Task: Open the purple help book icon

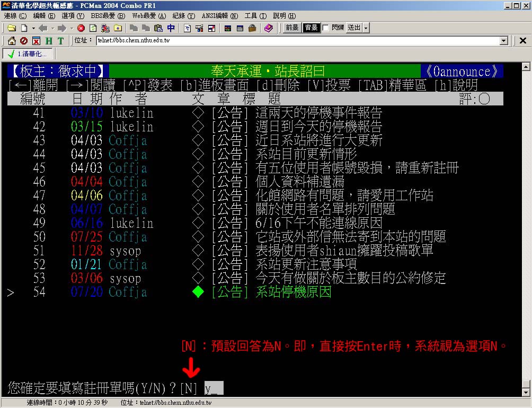Action: click(269, 28)
